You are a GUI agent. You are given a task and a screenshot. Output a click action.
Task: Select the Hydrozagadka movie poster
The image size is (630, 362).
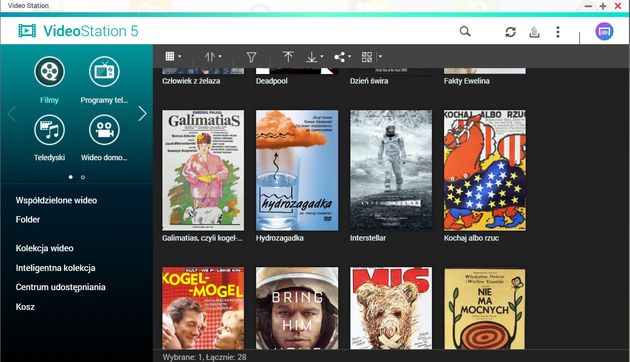click(x=297, y=170)
